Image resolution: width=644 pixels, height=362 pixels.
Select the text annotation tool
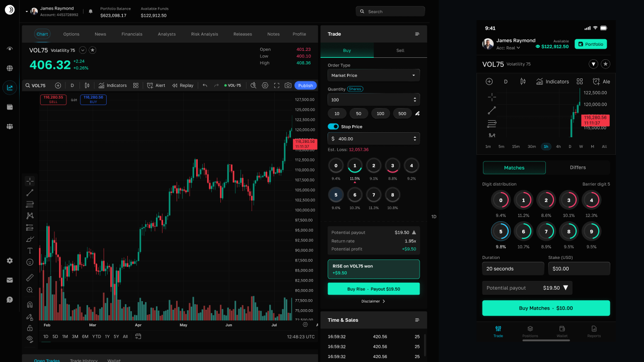(30, 250)
